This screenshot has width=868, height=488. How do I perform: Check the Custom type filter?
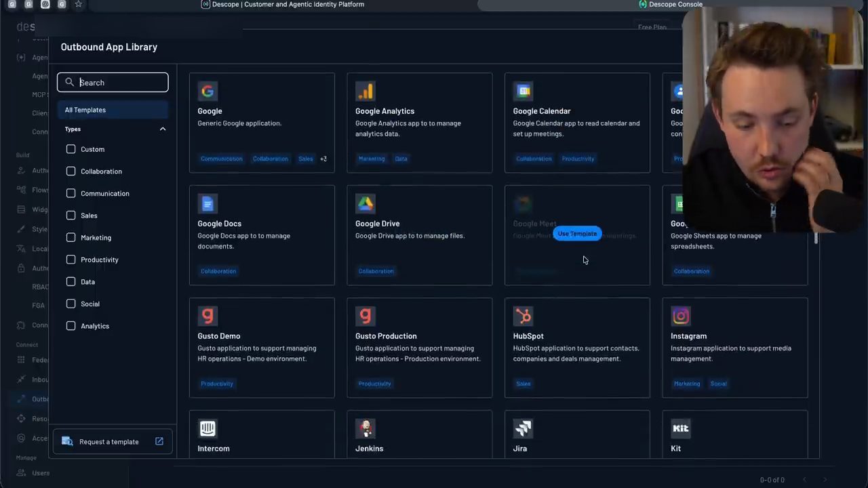(x=71, y=149)
